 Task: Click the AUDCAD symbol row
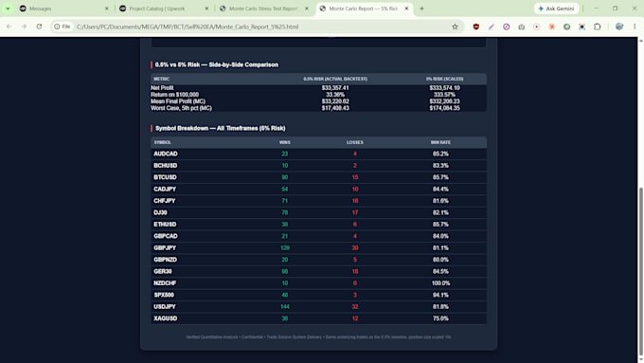(319, 154)
